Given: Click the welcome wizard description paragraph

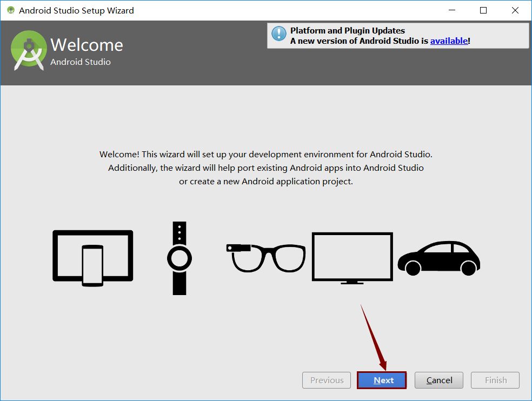Looking at the screenshot, I should 266,168.
